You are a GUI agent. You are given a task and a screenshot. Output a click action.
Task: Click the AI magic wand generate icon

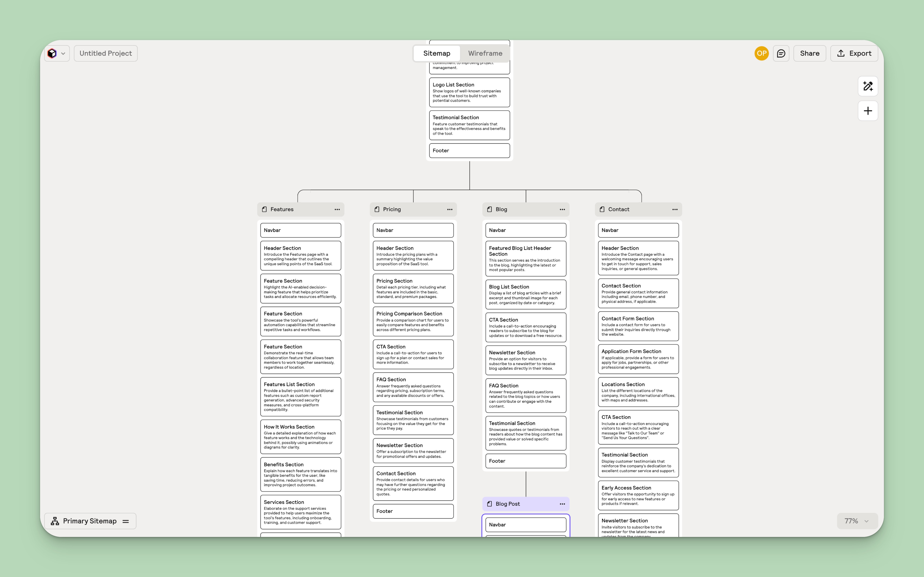[867, 86]
